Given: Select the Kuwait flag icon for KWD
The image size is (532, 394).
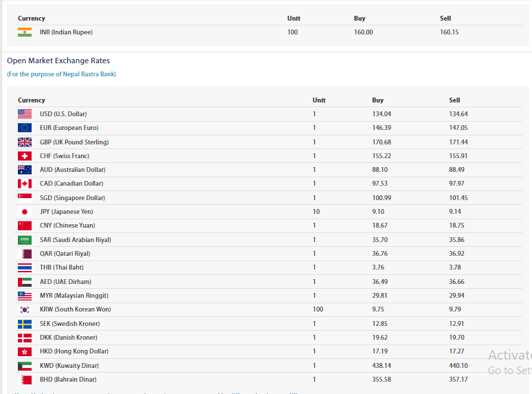Looking at the screenshot, I should 25,365.
